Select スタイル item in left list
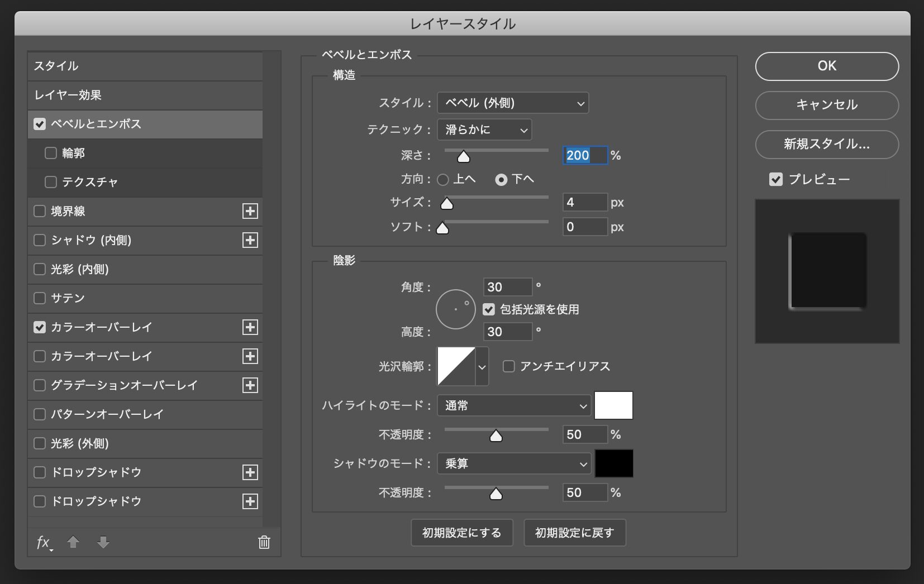Image resolution: width=924 pixels, height=584 pixels. coord(145,66)
